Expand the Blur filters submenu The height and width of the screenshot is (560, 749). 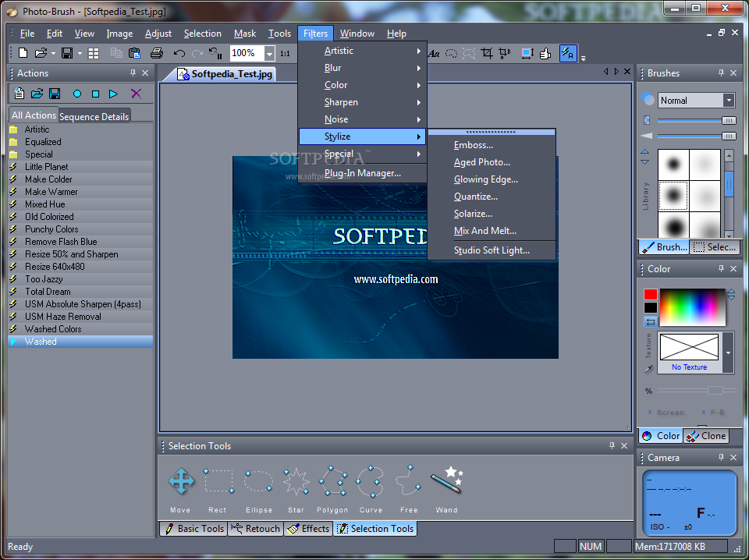pos(362,68)
